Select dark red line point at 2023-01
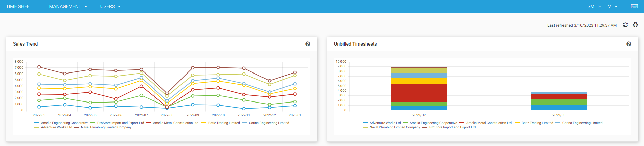This screenshot has height=146, width=644. 295,72
